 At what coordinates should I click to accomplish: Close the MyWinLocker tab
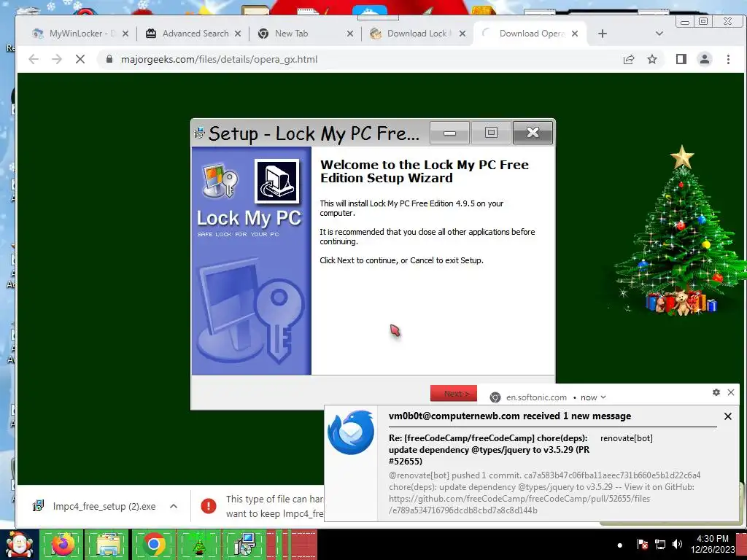[125, 34]
